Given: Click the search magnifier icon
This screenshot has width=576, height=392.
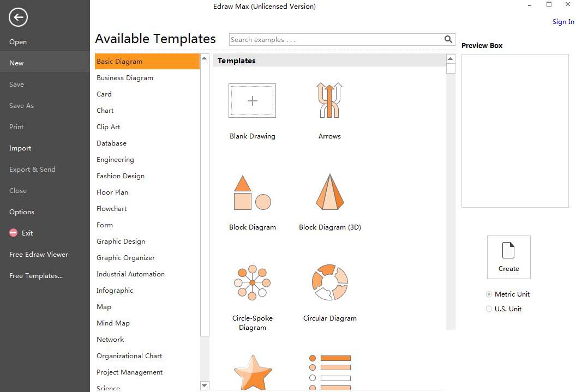Looking at the screenshot, I should [448, 39].
